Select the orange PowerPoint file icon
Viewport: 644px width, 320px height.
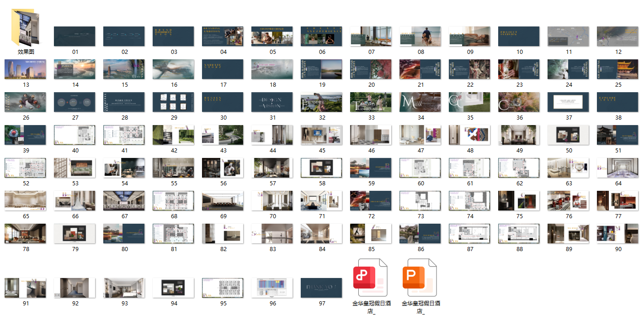(420, 279)
